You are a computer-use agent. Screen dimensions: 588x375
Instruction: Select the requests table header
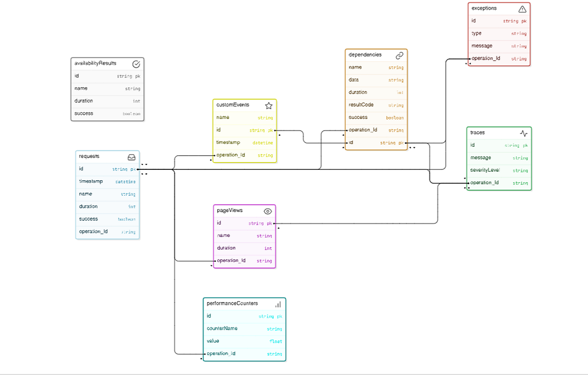pos(98,156)
